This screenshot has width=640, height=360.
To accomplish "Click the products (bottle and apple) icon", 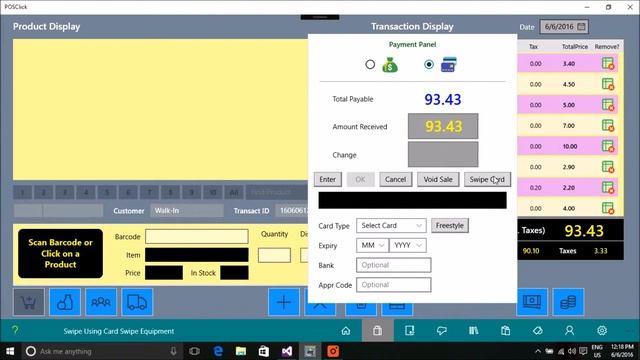I will click(65, 302).
